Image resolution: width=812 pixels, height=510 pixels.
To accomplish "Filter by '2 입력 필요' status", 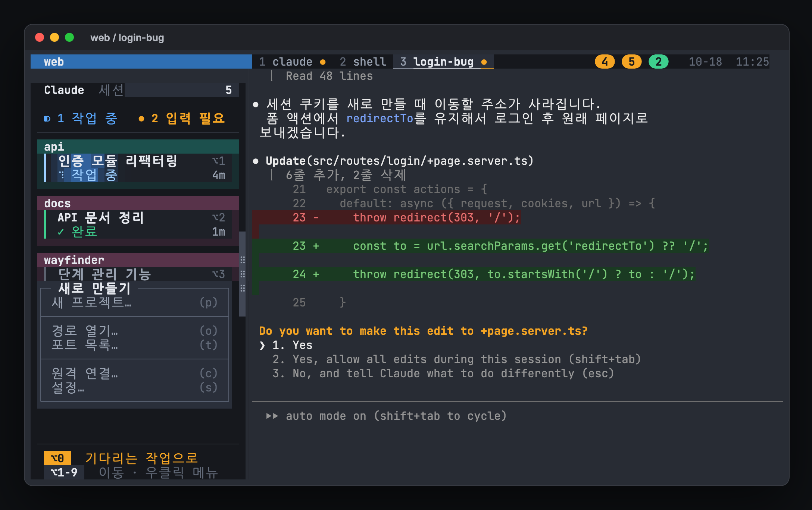I will click(181, 119).
